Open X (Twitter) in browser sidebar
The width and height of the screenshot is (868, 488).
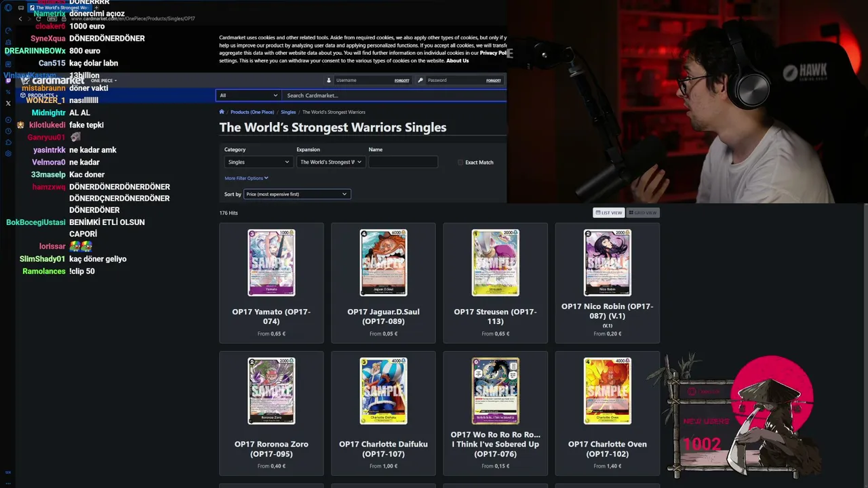(x=8, y=103)
